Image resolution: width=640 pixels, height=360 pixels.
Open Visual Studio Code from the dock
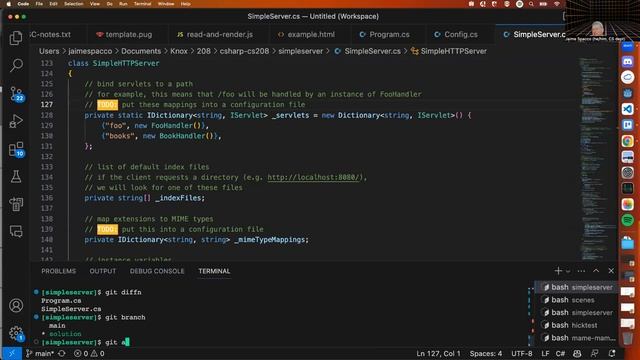627,109
